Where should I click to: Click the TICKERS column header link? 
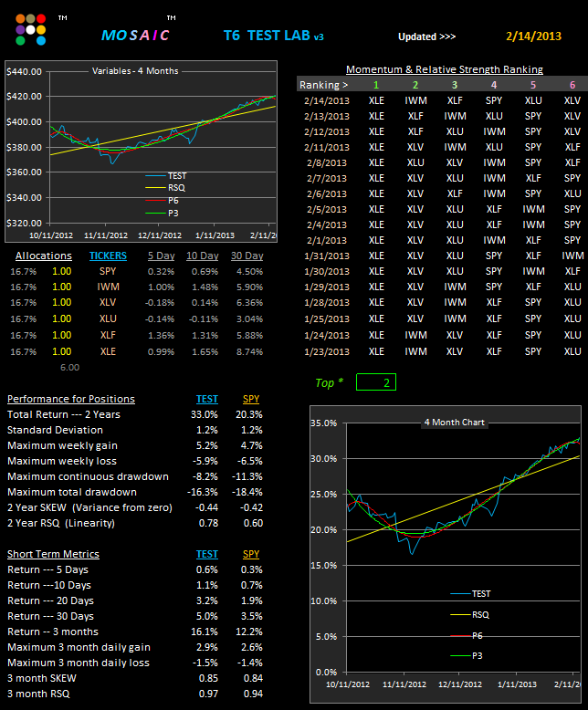click(x=108, y=256)
